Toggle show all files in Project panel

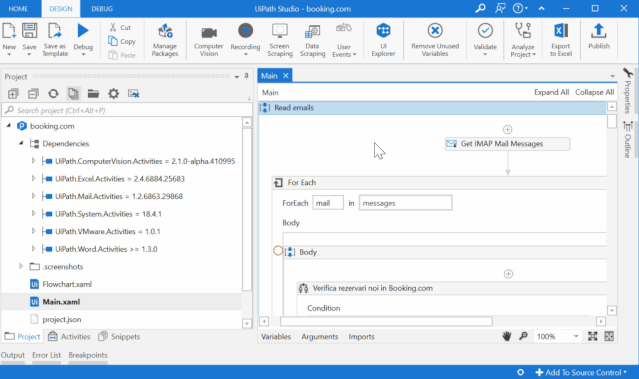click(73, 94)
